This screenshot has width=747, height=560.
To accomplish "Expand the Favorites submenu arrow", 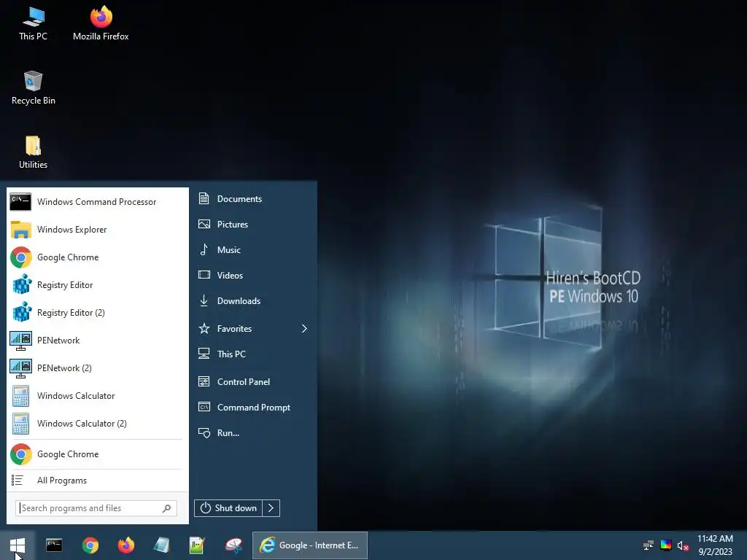I will (x=304, y=329).
